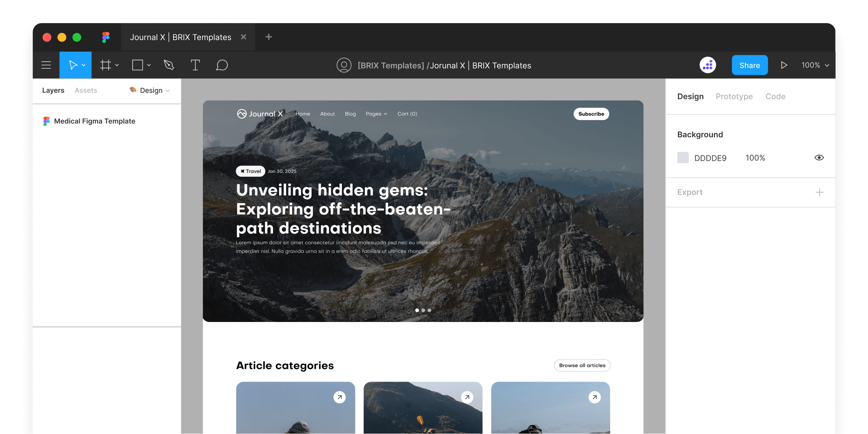Select the Comment tool
Image resolution: width=868 pixels, height=434 pixels.
[221, 65]
